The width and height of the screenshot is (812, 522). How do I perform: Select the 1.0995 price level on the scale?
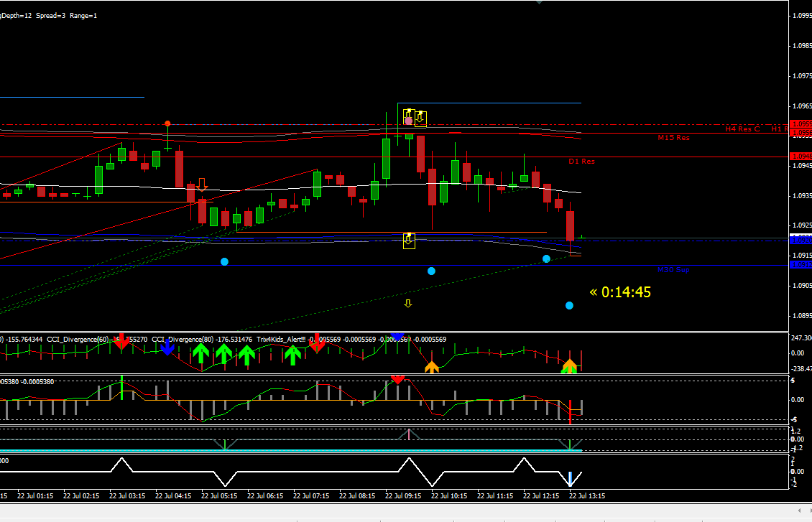click(x=802, y=16)
